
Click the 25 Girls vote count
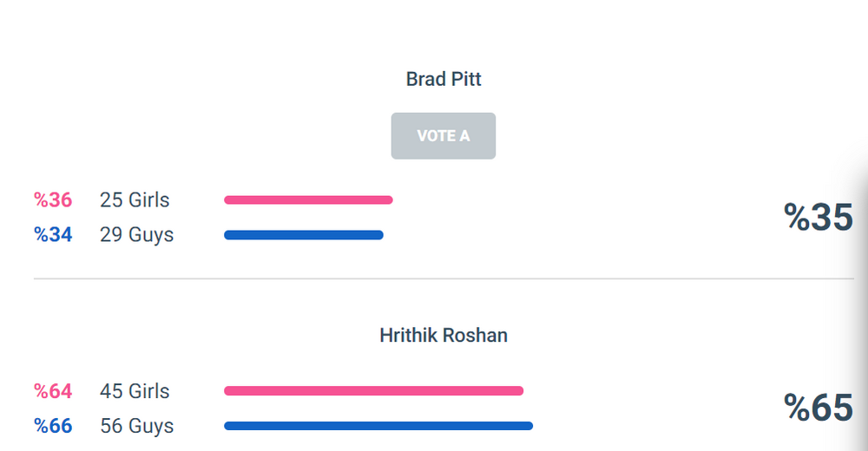pyautogui.click(x=135, y=200)
